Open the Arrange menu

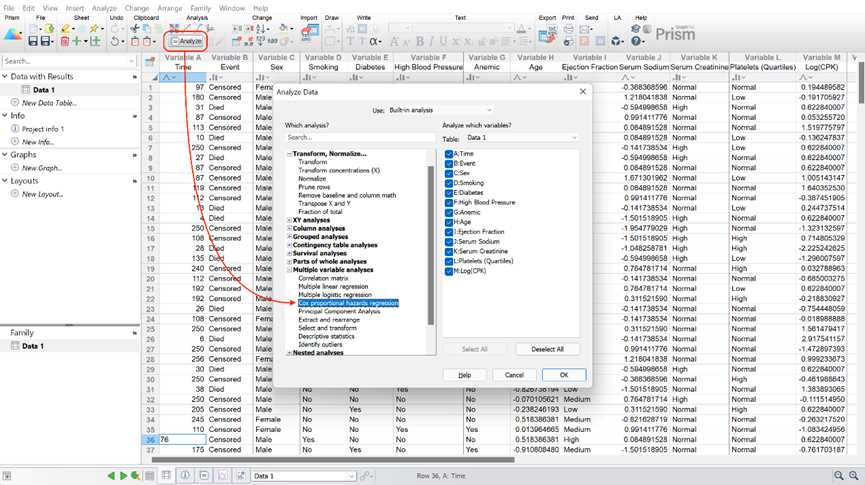(x=170, y=8)
